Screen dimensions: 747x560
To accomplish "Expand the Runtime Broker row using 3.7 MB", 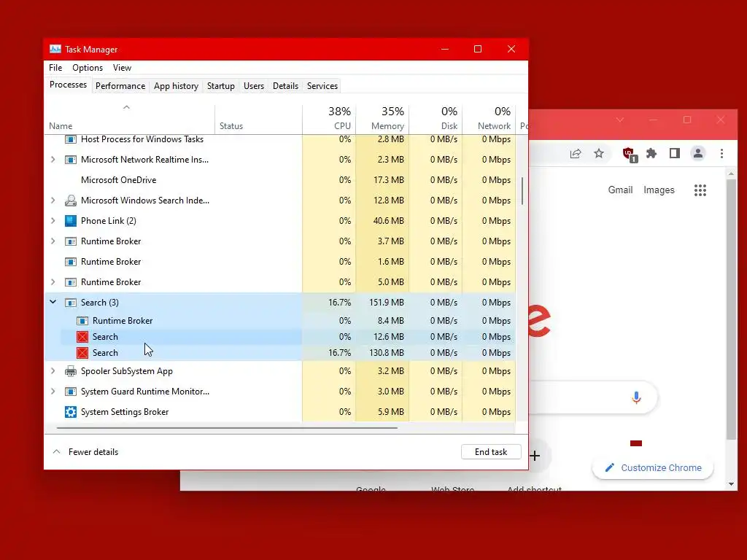I will tap(53, 241).
